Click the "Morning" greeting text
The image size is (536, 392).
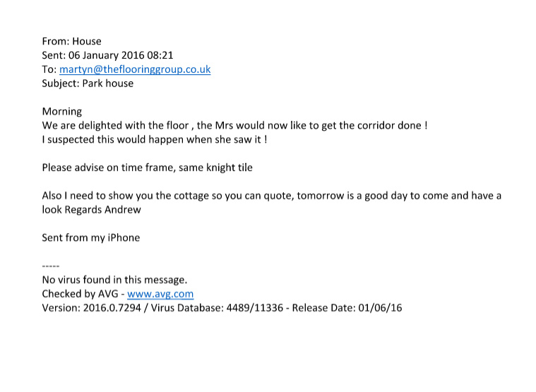click(62, 112)
